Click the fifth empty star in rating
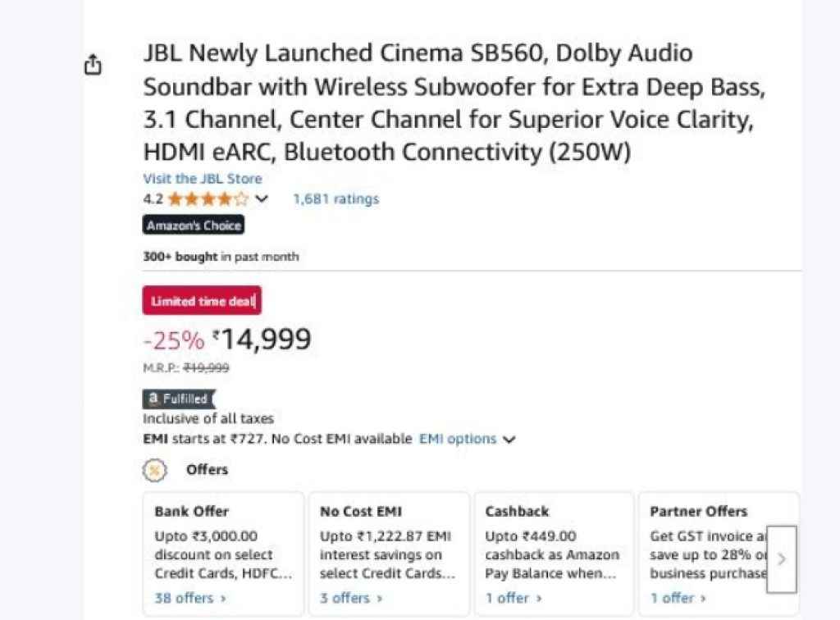 pyautogui.click(x=239, y=198)
